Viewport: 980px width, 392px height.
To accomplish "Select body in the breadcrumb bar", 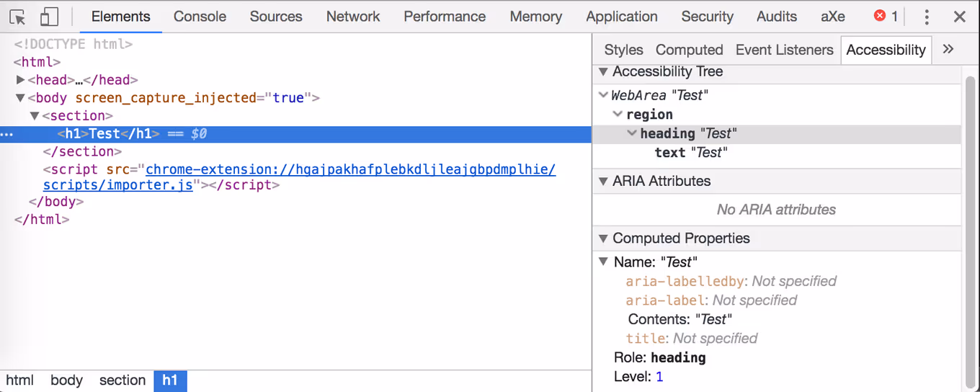I will coord(66,380).
